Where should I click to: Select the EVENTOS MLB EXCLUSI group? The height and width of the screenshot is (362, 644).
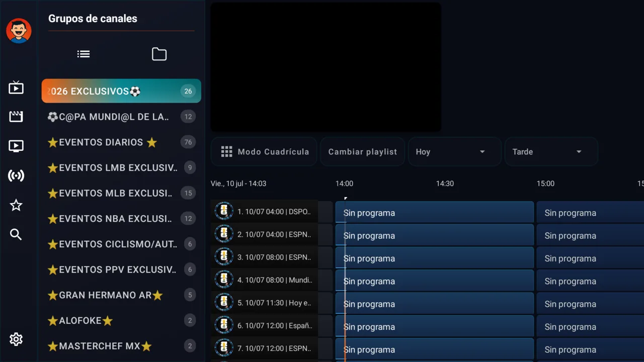click(x=121, y=193)
